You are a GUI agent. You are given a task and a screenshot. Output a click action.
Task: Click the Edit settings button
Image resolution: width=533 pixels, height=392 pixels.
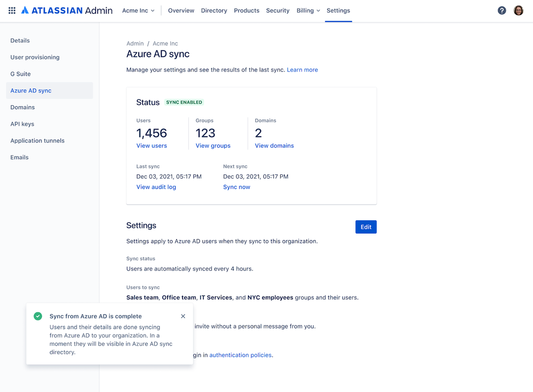coord(366,227)
